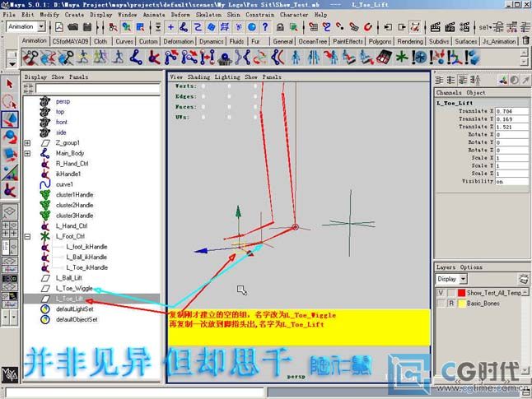Toggle channel box manipulator icon

pyautogui.click(x=503, y=80)
